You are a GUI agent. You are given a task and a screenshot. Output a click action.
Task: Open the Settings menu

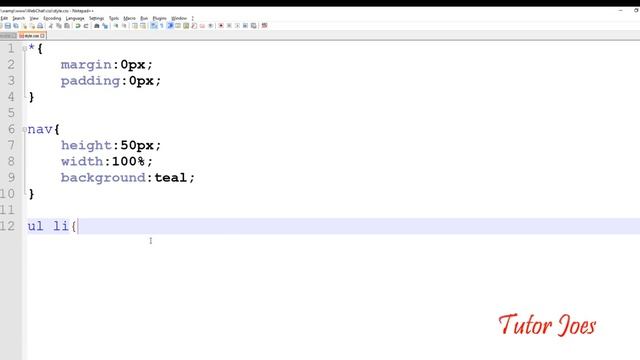coord(96,18)
